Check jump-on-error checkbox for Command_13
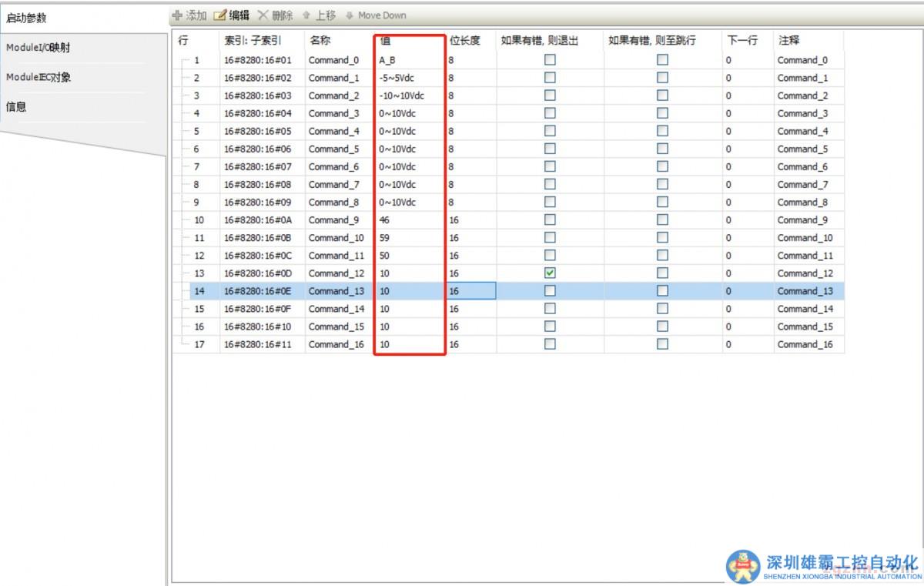This screenshot has height=586, width=924. pyautogui.click(x=662, y=291)
